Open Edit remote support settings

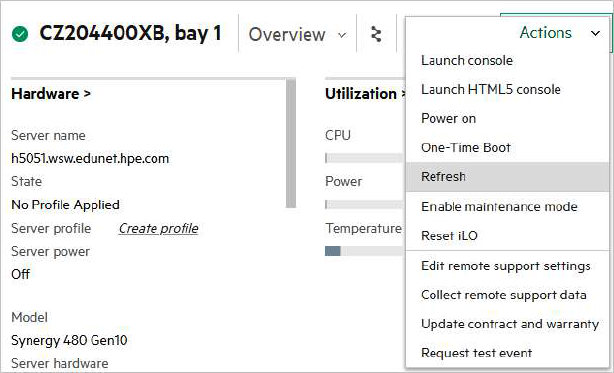(506, 266)
